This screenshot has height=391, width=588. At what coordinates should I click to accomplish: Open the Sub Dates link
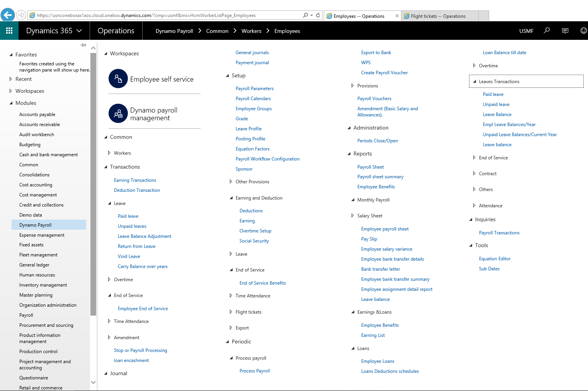[489, 269]
